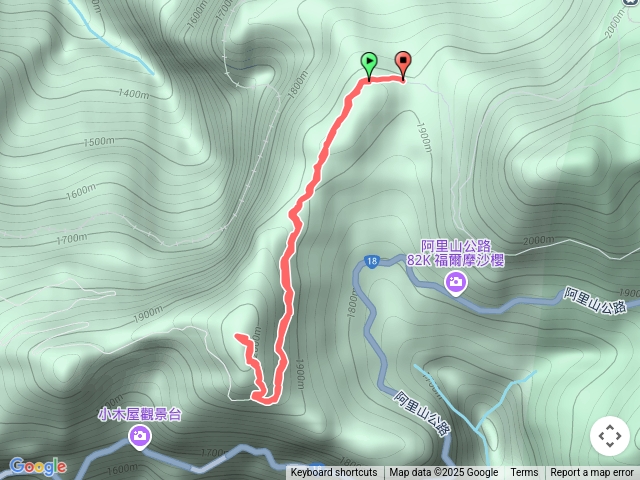
Task: Open Keyboard shortcuts
Action: pos(334,473)
